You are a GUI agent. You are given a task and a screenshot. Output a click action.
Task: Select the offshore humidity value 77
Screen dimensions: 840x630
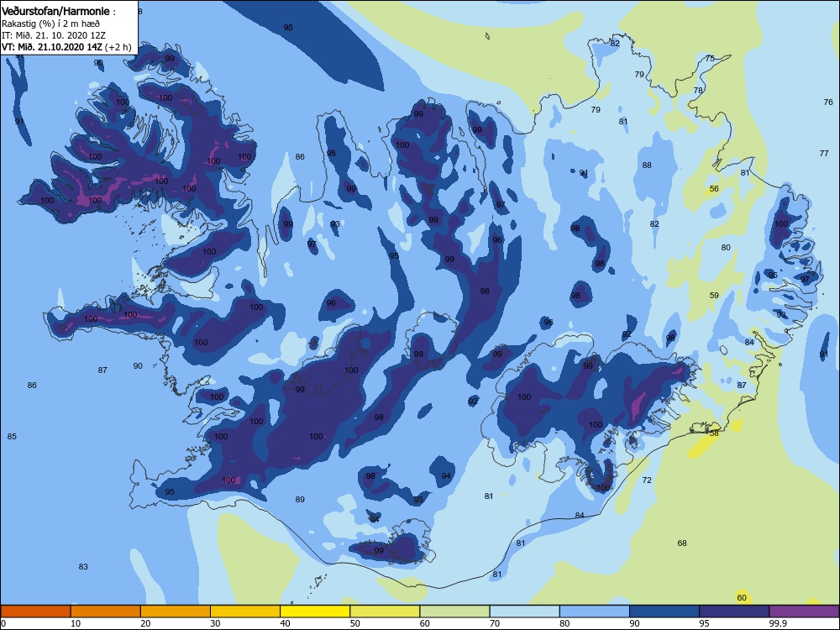tap(824, 153)
